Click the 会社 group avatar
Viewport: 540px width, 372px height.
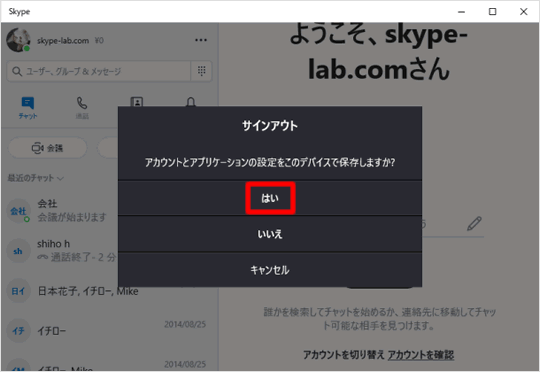click(x=18, y=211)
